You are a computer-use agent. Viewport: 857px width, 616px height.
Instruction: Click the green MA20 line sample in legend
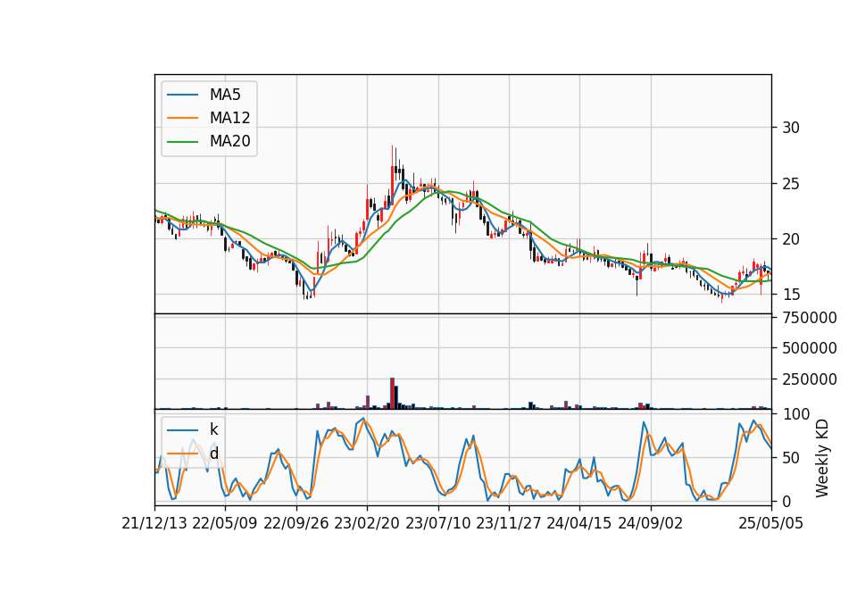(182, 142)
